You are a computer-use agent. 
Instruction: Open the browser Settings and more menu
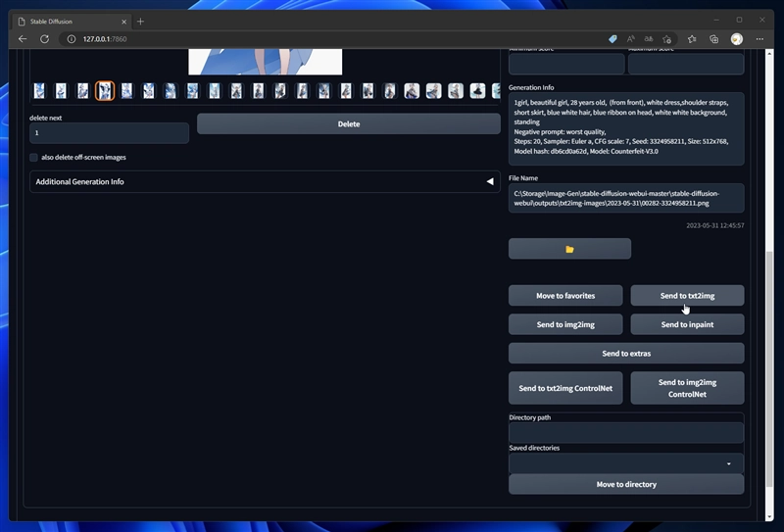coord(759,39)
